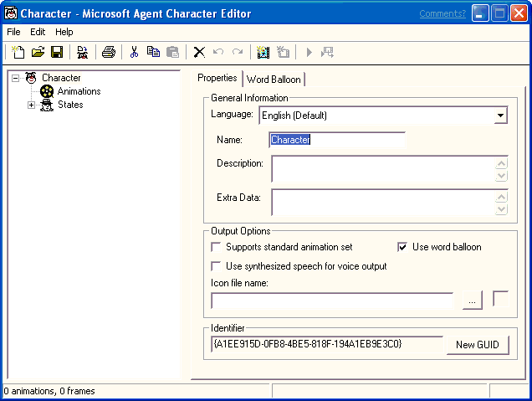The width and height of the screenshot is (532, 401).
Task: Click the New character toolbar icon
Action: coord(18,52)
